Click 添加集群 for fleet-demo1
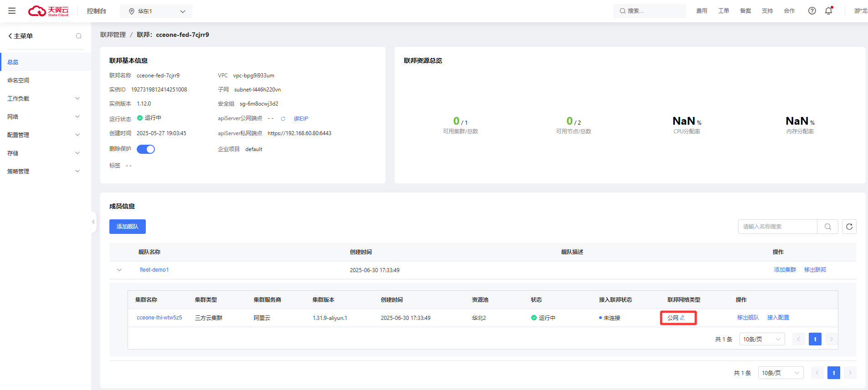The width and height of the screenshot is (868, 390). [785, 270]
